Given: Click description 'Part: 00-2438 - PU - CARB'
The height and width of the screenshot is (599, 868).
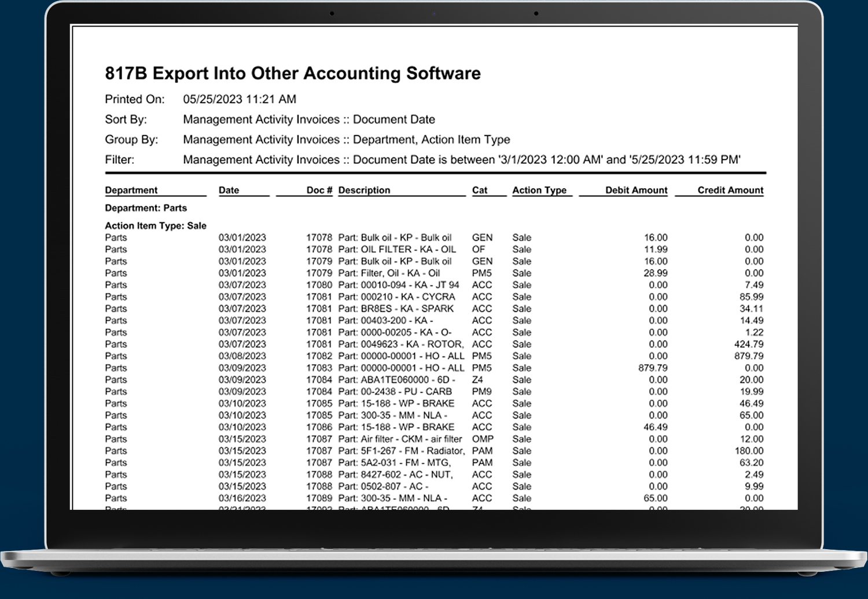Looking at the screenshot, I should pos(395,392).
